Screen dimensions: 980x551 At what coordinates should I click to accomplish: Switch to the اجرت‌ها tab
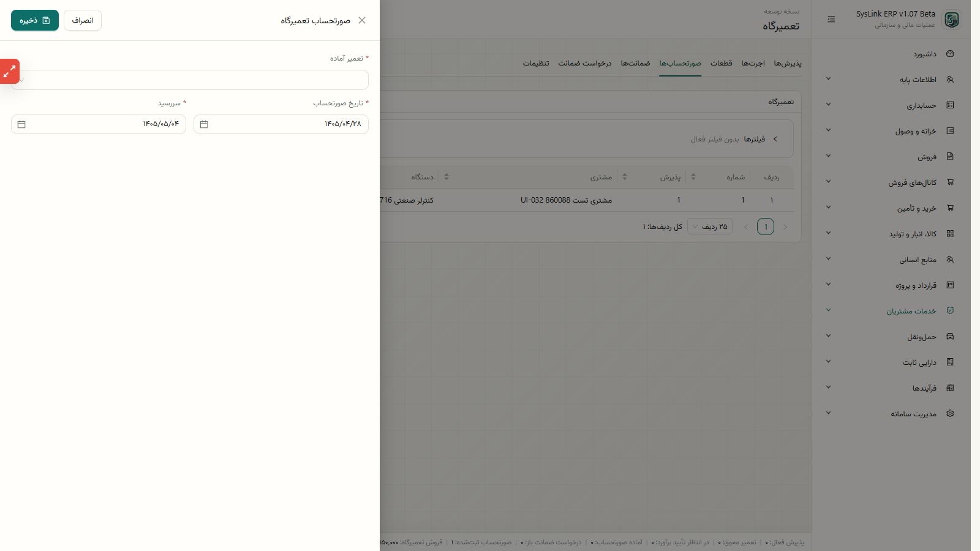[753, 64]
